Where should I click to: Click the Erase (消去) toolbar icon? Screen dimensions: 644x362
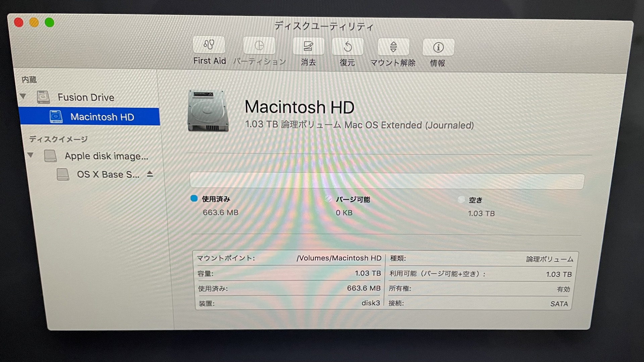[308, 46]
